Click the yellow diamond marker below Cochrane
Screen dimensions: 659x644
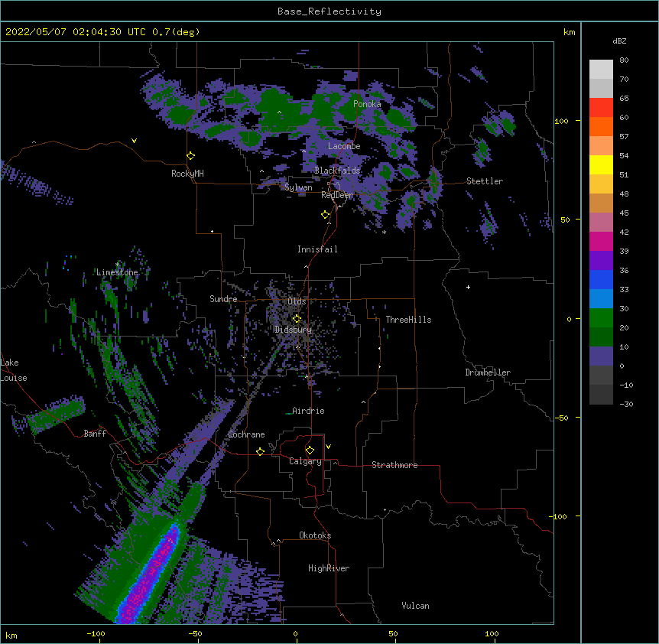point(260,451)
